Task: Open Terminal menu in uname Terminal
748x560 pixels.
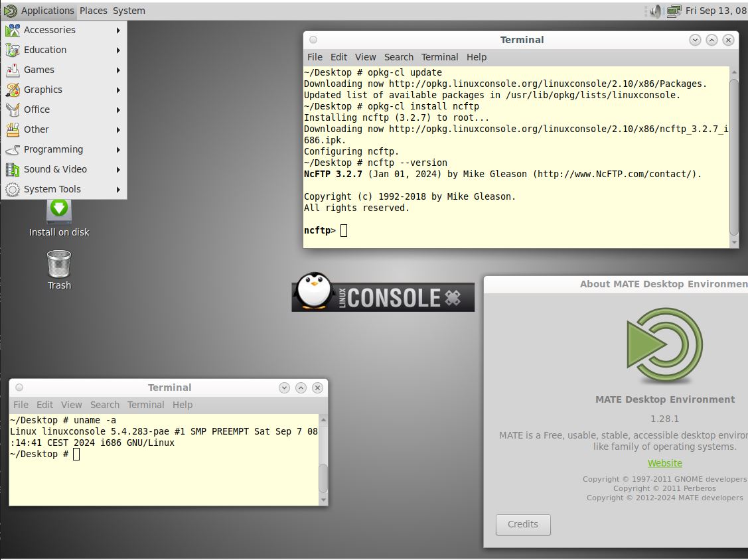Action: [146, 405]
